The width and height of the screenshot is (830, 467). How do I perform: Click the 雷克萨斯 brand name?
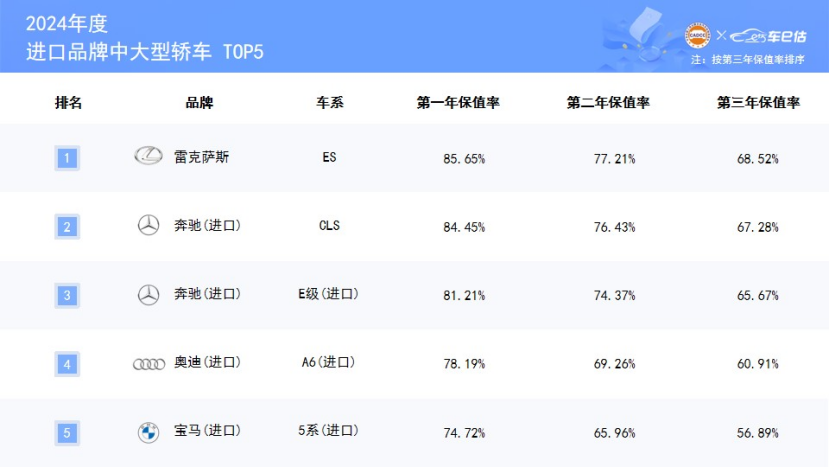click(x=201, y=157)
